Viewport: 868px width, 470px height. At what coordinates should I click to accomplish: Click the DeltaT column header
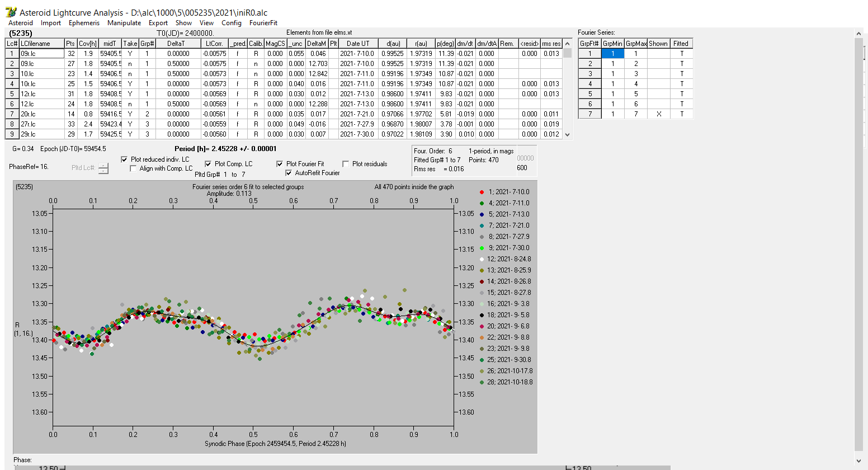tap(178, 44)
